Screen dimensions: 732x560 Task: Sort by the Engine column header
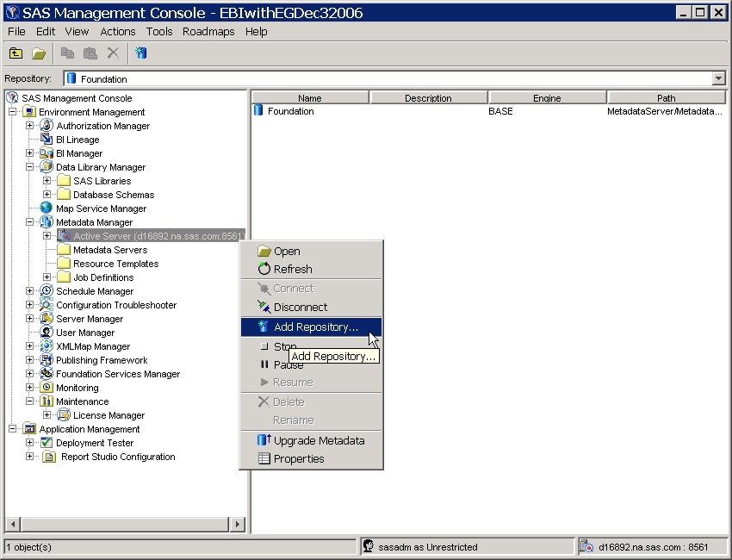(x=547, y=98)
